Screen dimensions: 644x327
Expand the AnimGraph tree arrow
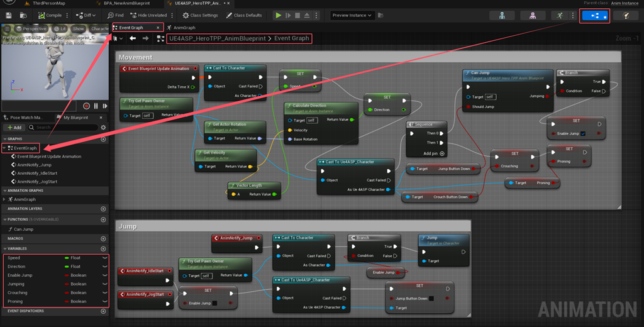[4, 199]
